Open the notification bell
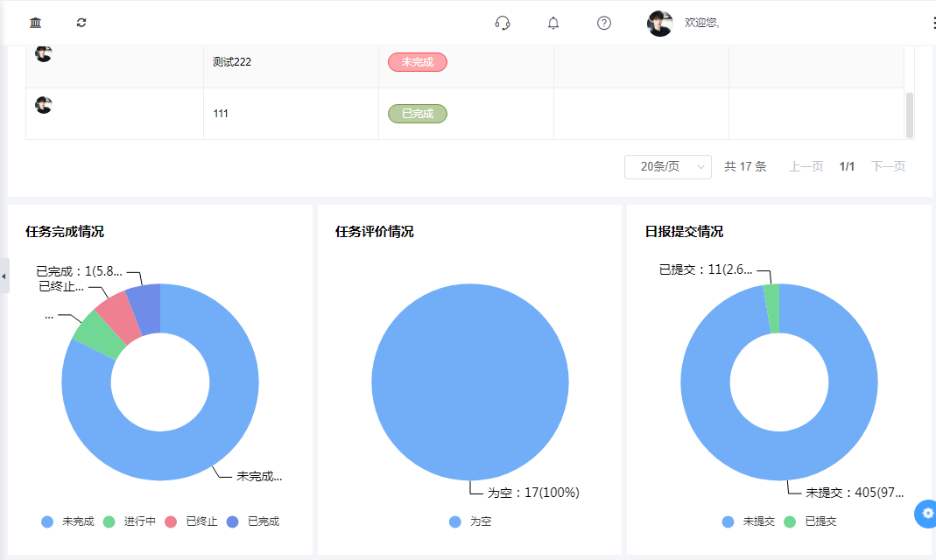Image resolution: width=936 pixels, height=560 pixels. tap(553, 23)
